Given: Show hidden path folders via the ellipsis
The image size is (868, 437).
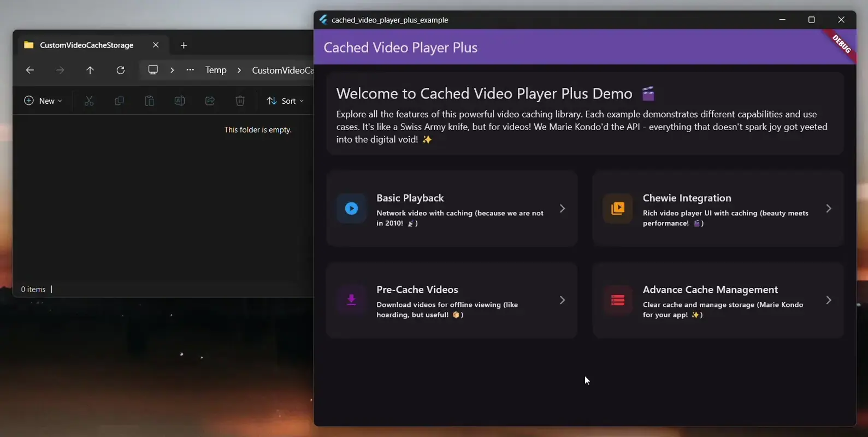Looking at the screenshot, I should click(x=190, y=70).
